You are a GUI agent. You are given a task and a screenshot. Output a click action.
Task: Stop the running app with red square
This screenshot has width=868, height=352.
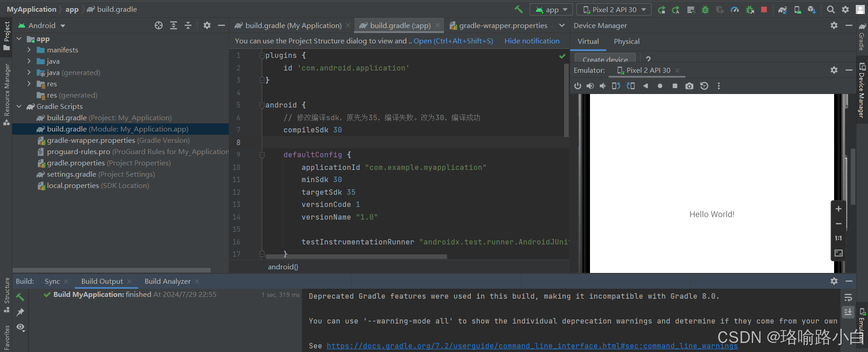[x=764, y=9]
